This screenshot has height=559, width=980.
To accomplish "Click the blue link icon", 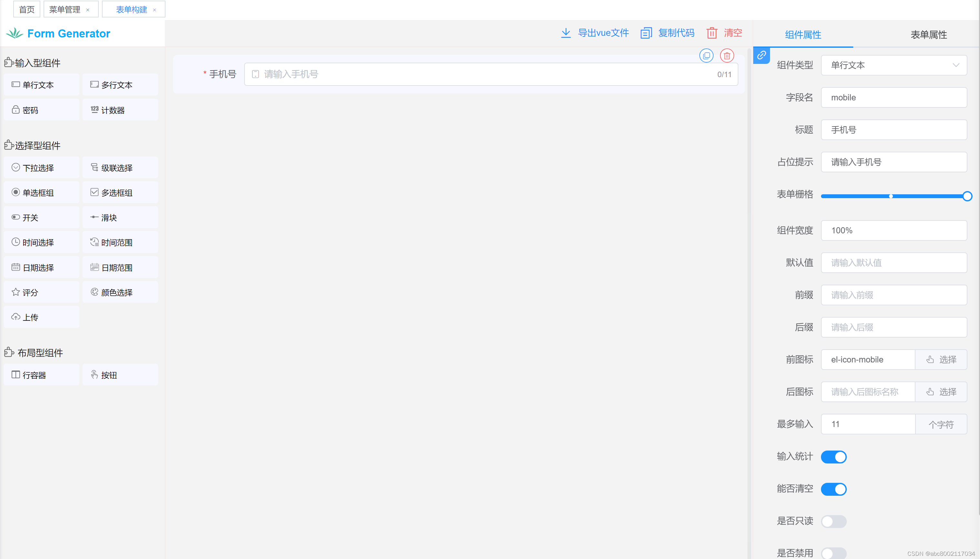I will tap(761, 55).
